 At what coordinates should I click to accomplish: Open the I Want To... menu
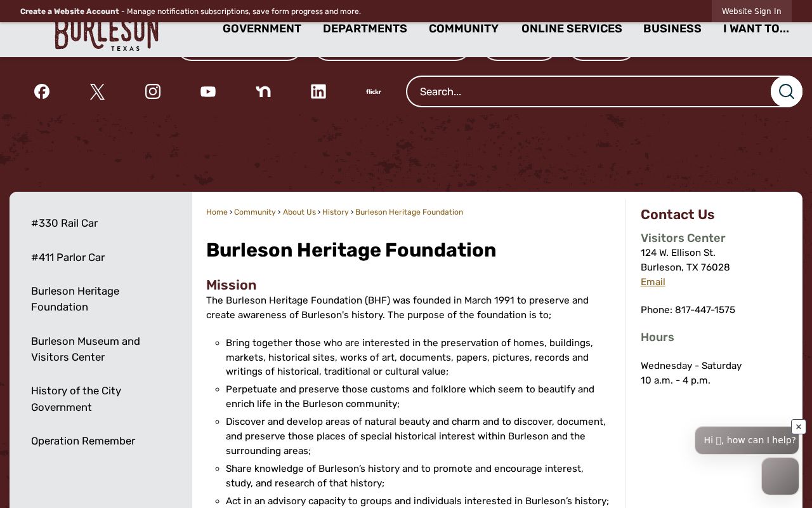756,29
